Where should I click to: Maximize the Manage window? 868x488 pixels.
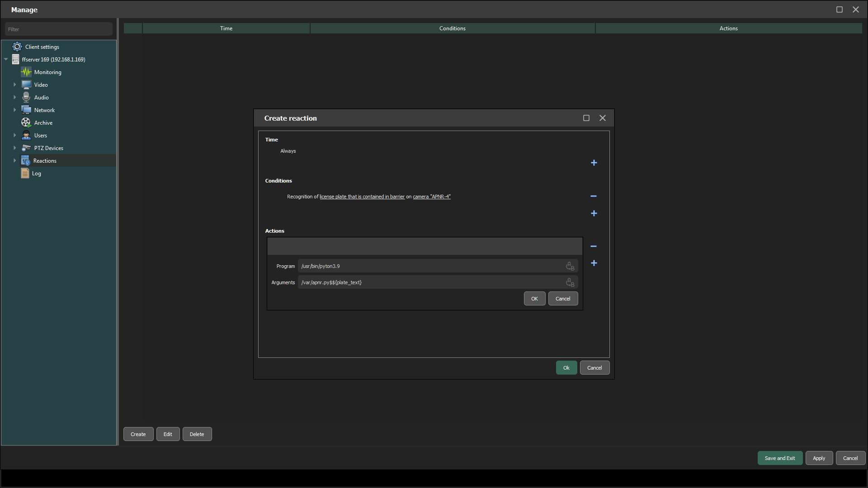(840, 9)
